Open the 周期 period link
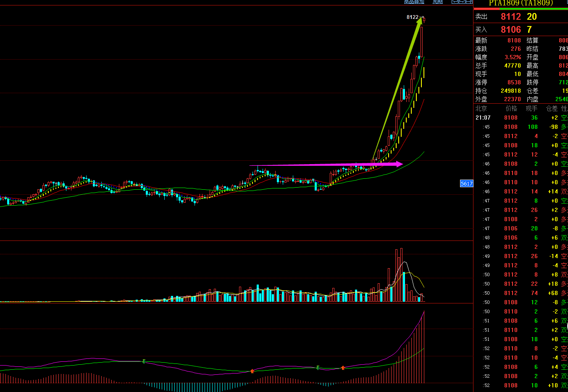Viewport: 568px width, 392px height. point(437,2)
